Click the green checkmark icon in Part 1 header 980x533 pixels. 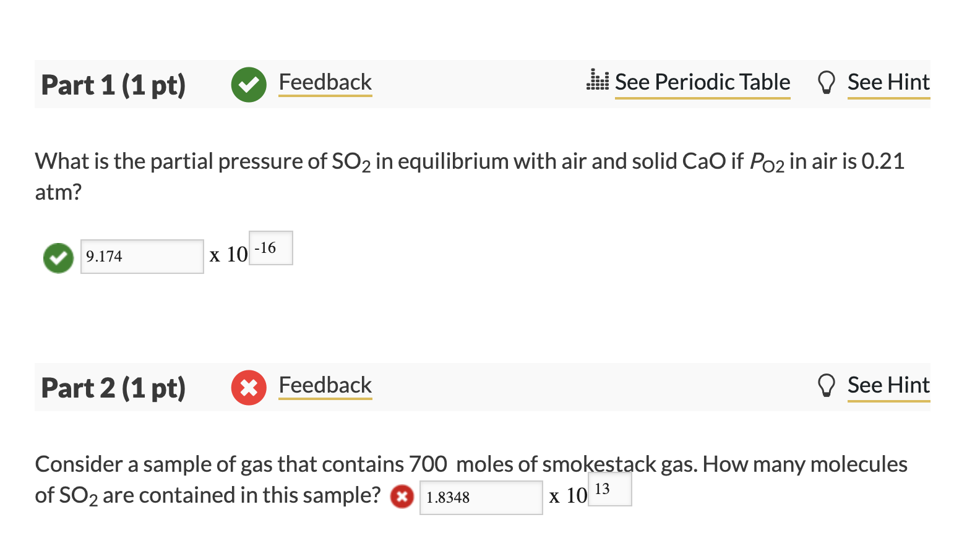[249, 85]
